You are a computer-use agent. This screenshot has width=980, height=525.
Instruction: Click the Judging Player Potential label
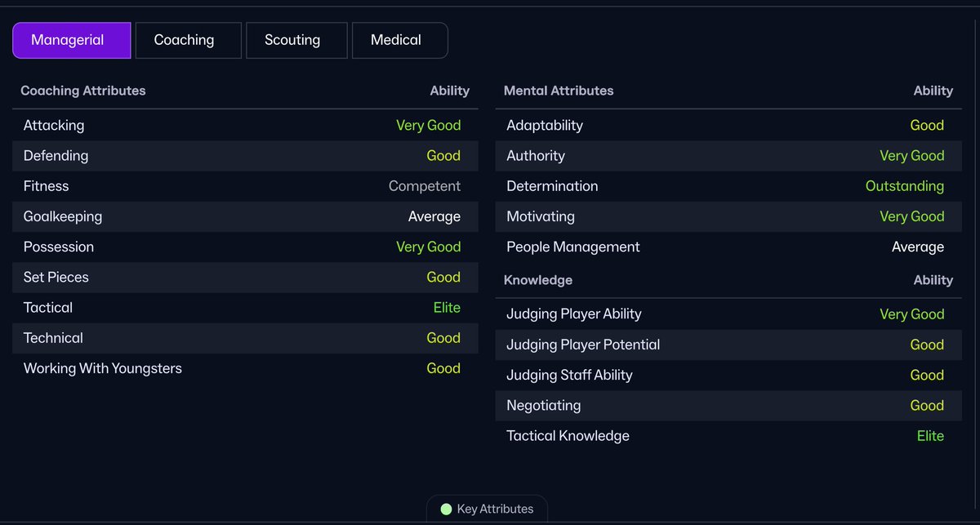[x=583, y=345]
